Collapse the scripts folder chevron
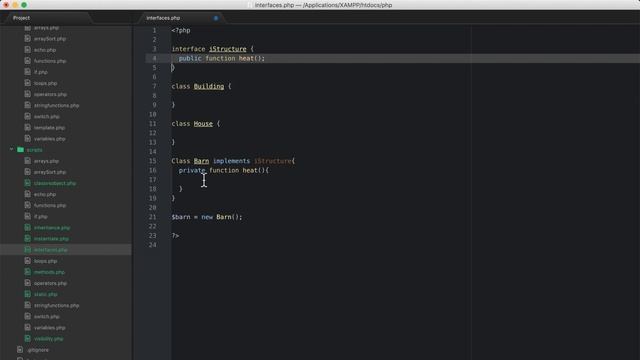The height and width of the screenshot is (360, 640). (11, 150)
